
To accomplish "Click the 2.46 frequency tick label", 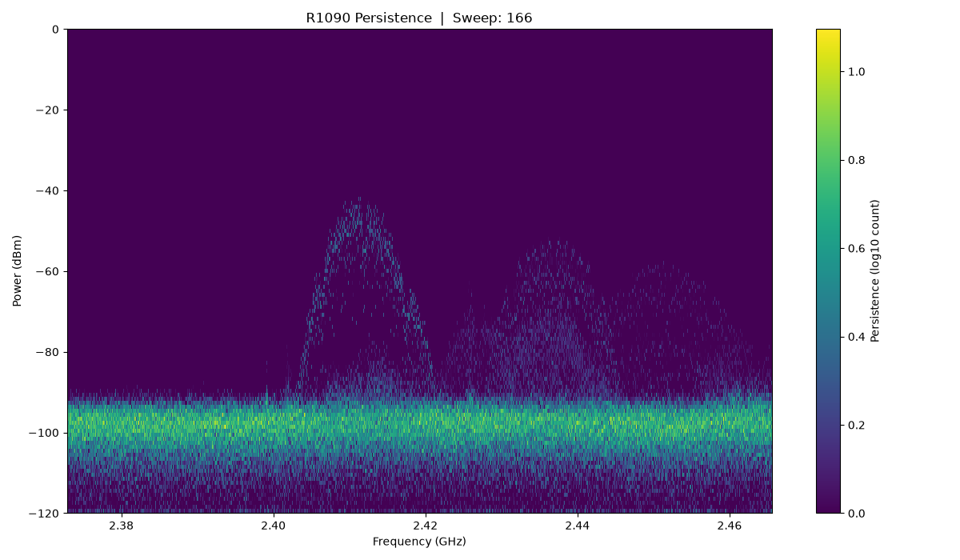I will click(x=730, y=526).
